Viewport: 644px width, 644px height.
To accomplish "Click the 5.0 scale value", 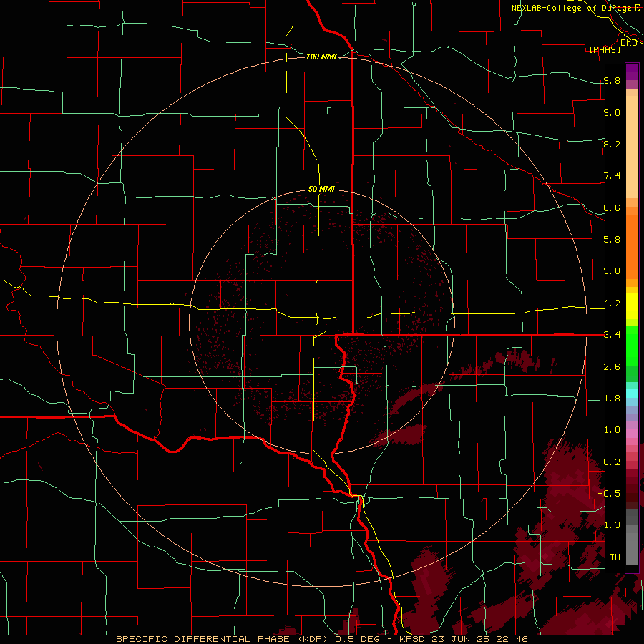I will [x=612, y=271].
